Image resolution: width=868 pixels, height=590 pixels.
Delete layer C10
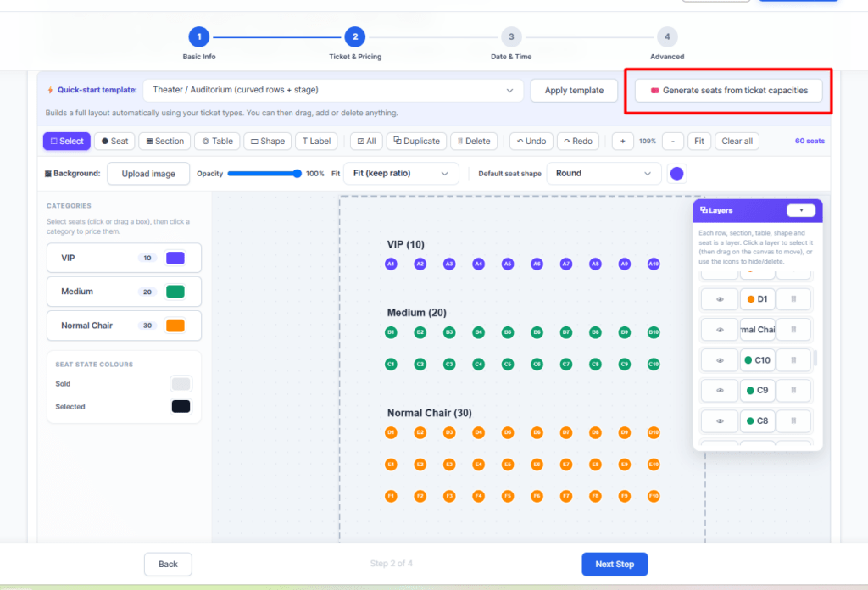(793, 359)
